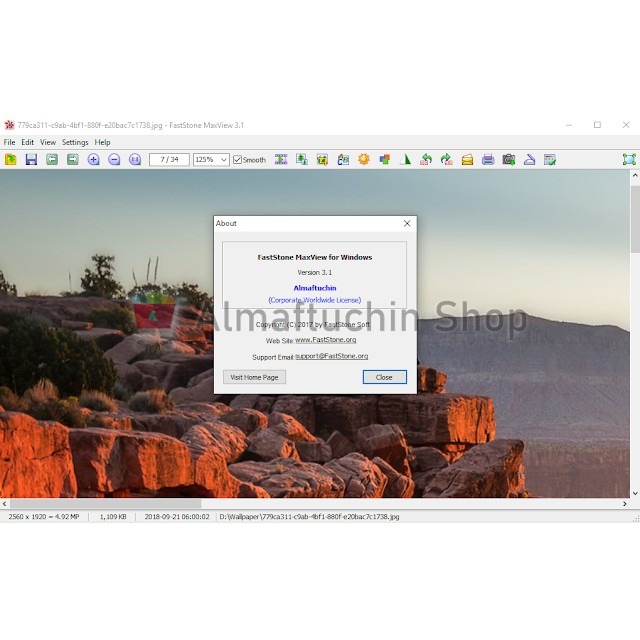Click the actual size 1:1 zoom icon
This screenshot has height=640, width=640.
135,159
